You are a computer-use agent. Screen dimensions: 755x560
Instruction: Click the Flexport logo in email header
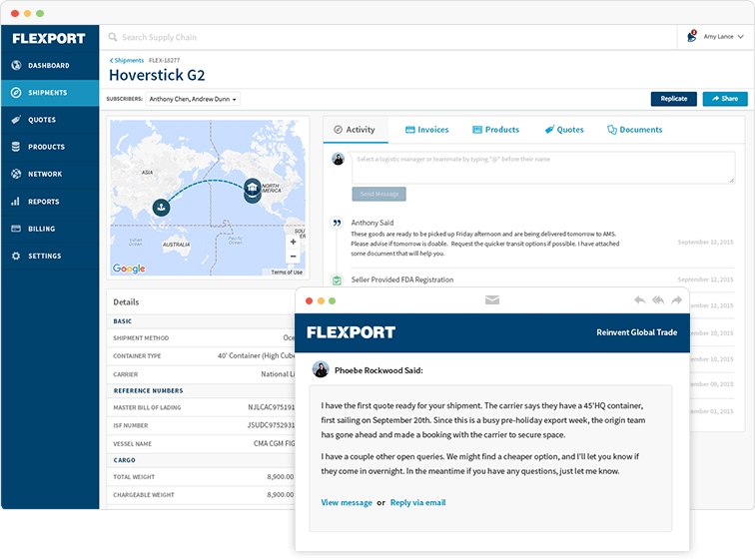point(351,332)
